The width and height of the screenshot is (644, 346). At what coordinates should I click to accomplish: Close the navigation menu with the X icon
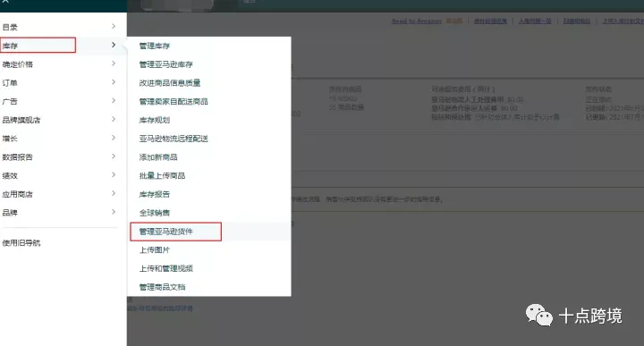(x=5, y=2)
